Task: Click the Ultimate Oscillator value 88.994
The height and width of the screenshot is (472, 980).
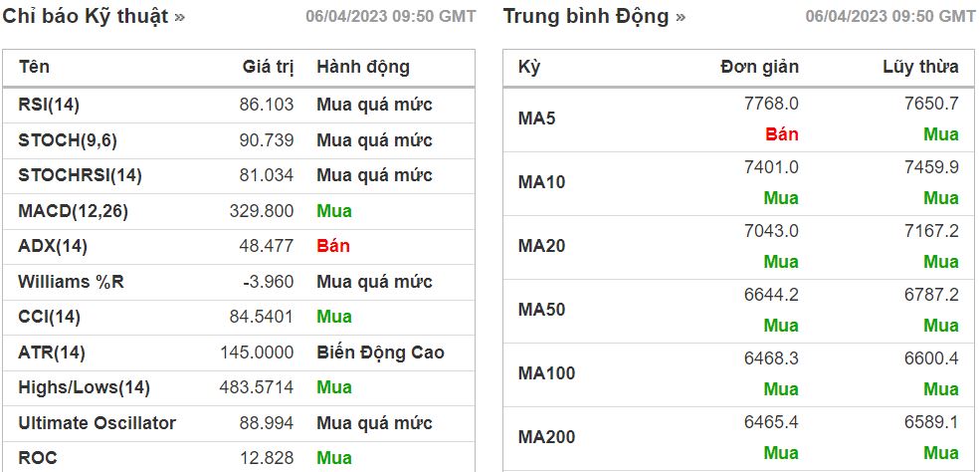Action: [267, 422]
